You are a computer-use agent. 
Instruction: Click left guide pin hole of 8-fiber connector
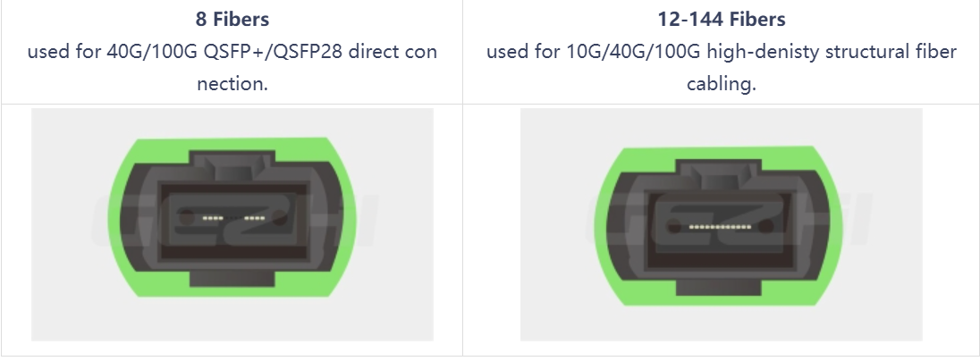pyautogui.click(x=186, y=217)
